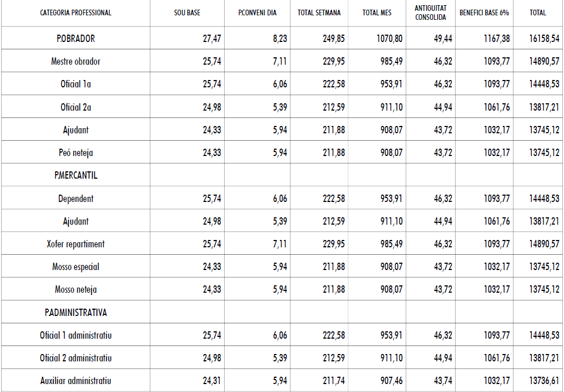The width and height of the screenshot is (564, 392).
Task: Select the ANTIGUITAT CONSOLIDA column header
Action: [x=431, y=12]
